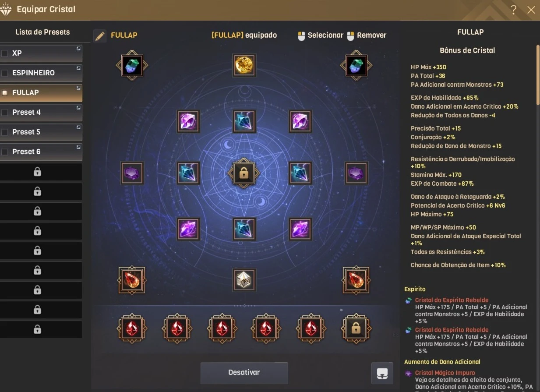
Task: Expand the XP preset corner arrow
Action: [x=78, y=48]
